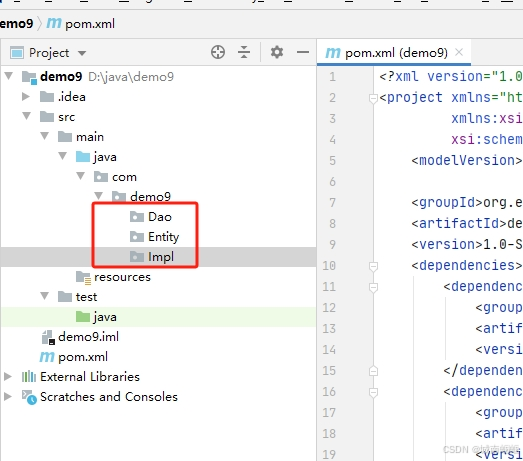Expand the .idea folder

coord(26,97)
